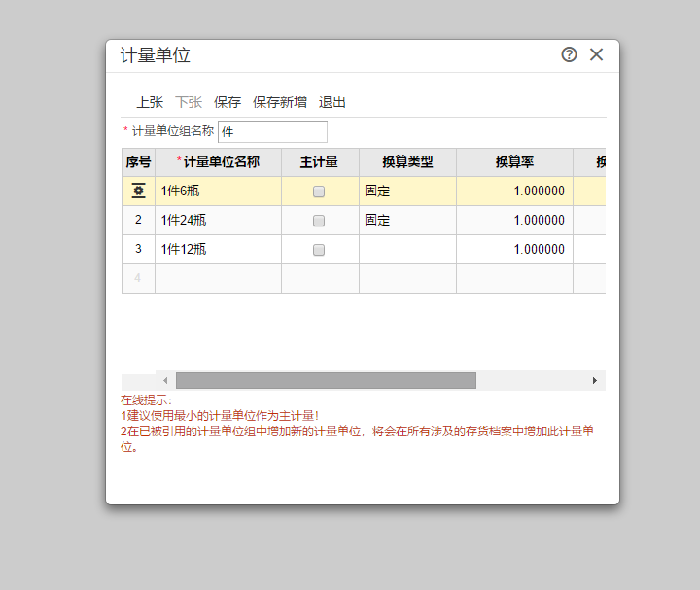Click empty unit name cell in row 4
Screen dimensions: 700x590
(219, 278)
